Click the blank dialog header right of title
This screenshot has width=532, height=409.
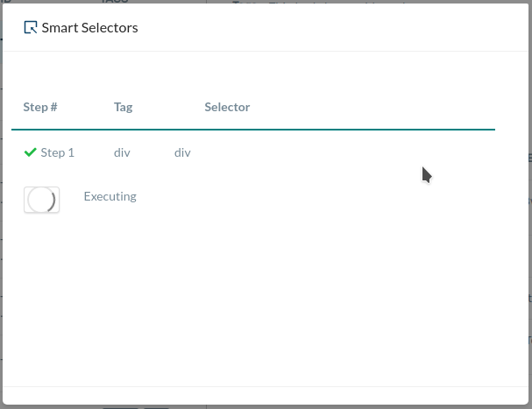[x=333, y=28]
